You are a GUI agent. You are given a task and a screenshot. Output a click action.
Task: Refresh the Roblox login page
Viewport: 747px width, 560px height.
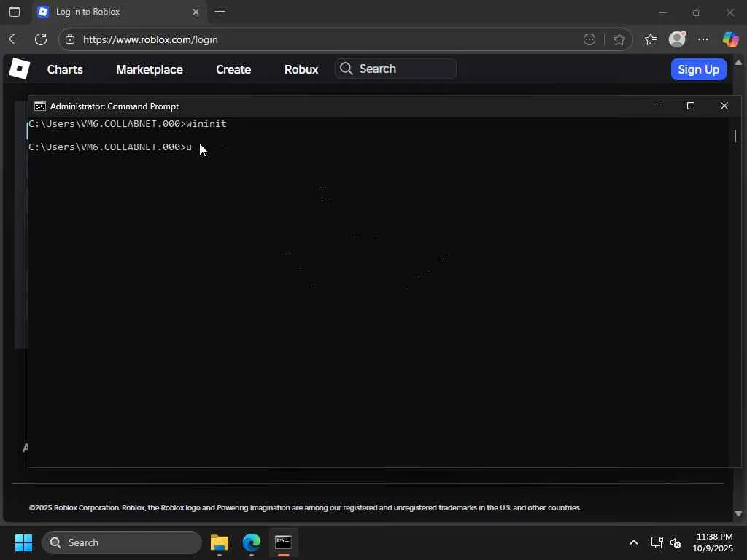coord(41,39)
